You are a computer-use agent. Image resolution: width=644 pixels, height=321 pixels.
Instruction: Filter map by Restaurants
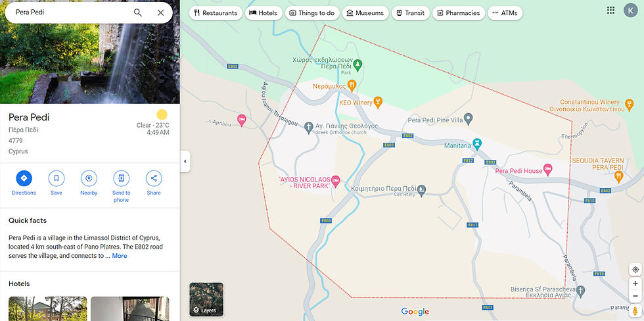point(216,12)
